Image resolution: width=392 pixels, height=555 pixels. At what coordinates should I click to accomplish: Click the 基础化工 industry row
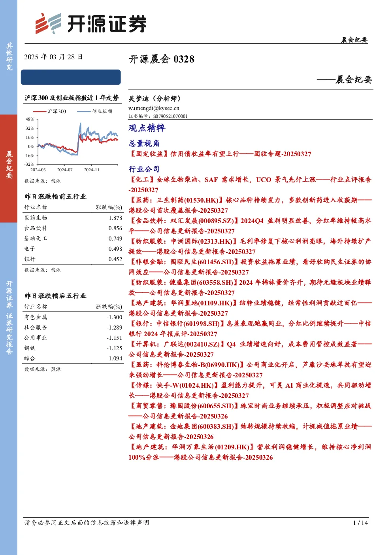[x=73, y=239]
